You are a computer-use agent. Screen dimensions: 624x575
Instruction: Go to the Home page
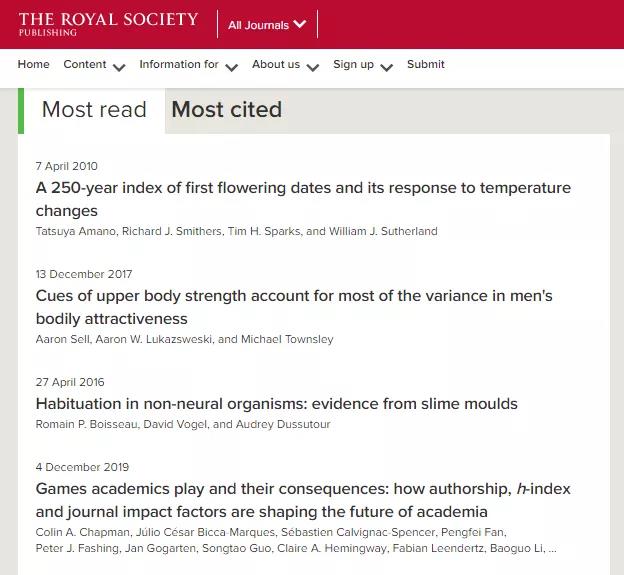(x=33, y=65)
